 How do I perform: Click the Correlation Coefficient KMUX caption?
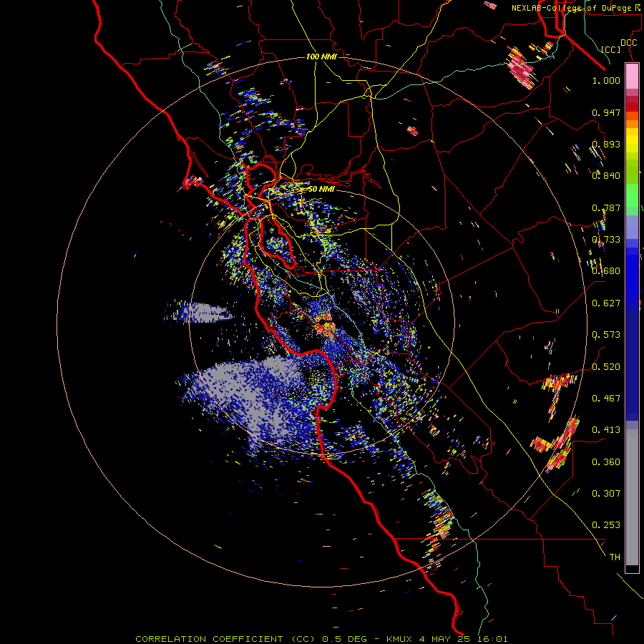click(321, 639)
